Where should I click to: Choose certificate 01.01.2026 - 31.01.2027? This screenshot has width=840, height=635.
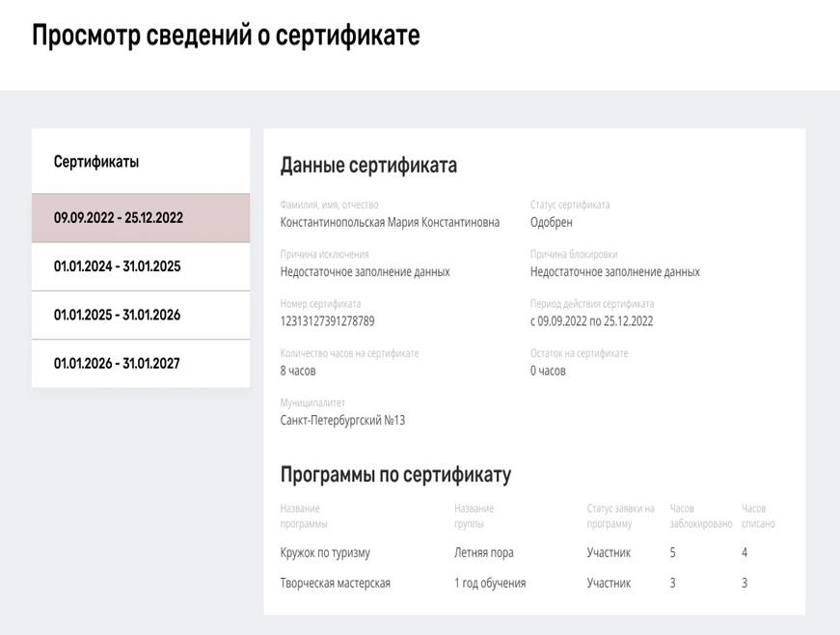coord(141,363)
